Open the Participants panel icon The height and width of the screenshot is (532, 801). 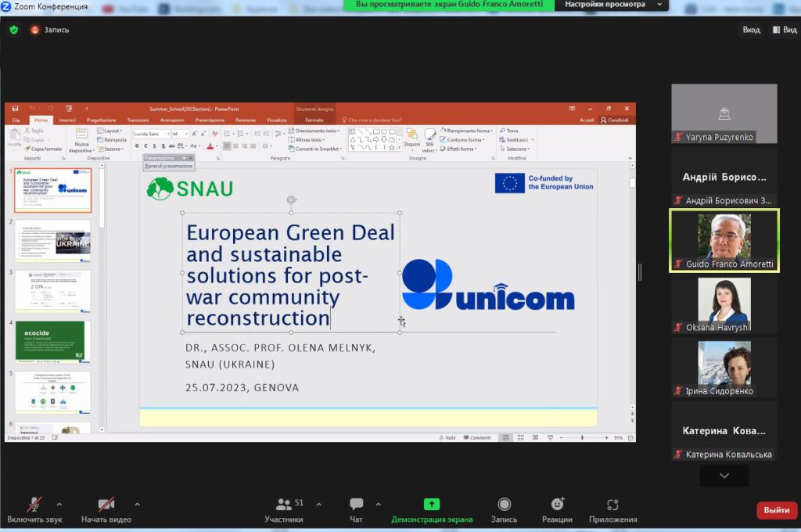coord(283,505)
